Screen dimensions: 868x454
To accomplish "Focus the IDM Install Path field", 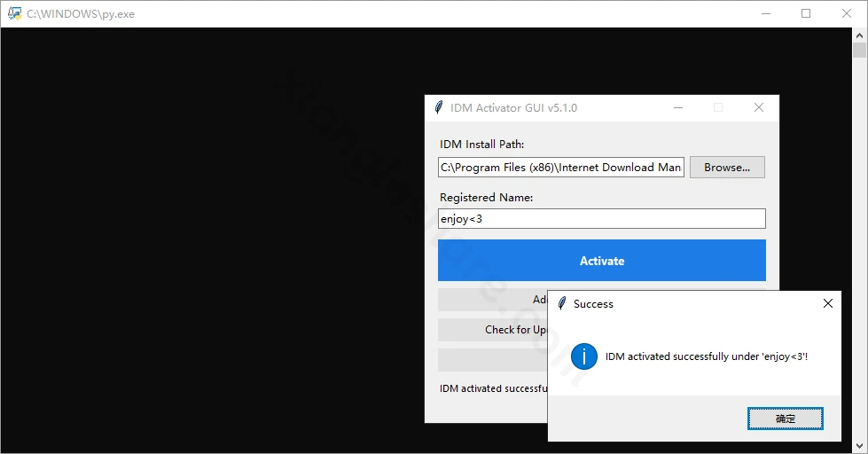I will [560, 168].
